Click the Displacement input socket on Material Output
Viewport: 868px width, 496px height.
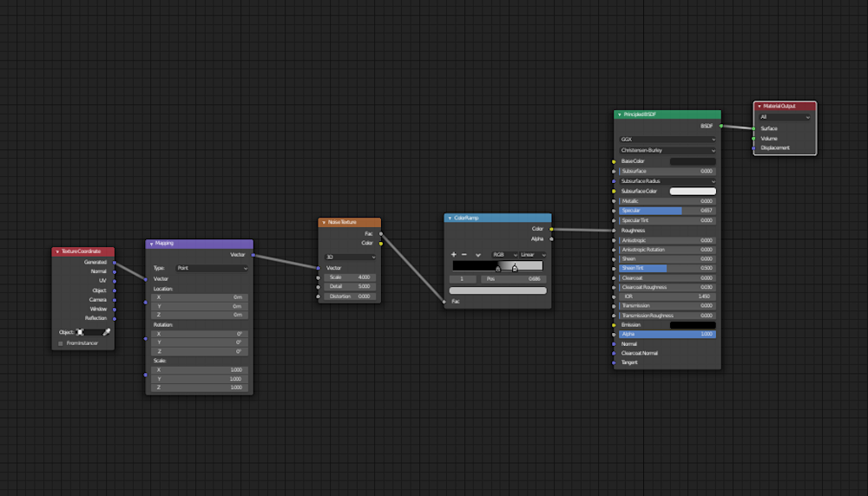pyautogui.click(x=753, y=148)
